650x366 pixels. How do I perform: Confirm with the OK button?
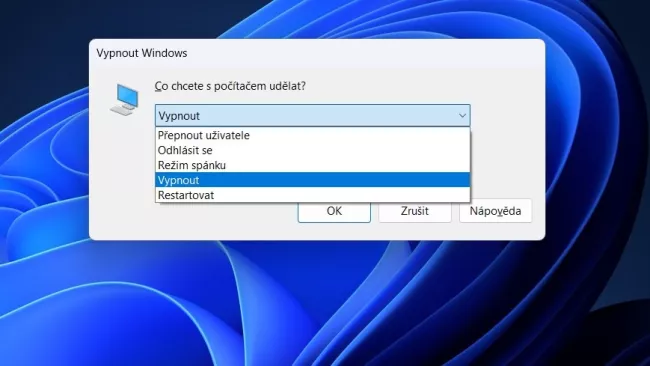pos(334,212)
